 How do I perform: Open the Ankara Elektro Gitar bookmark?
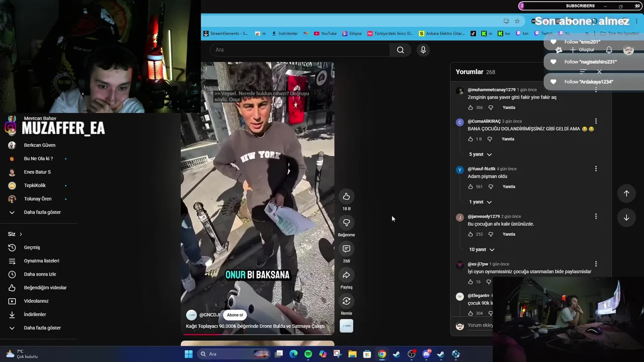tap(442, 34)
